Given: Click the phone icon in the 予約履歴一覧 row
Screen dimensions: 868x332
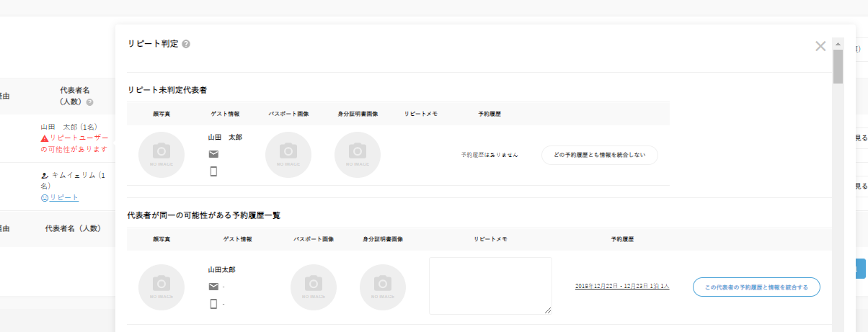Looking at the screenshot, I should pyautogui.click(x=213, y=304).
